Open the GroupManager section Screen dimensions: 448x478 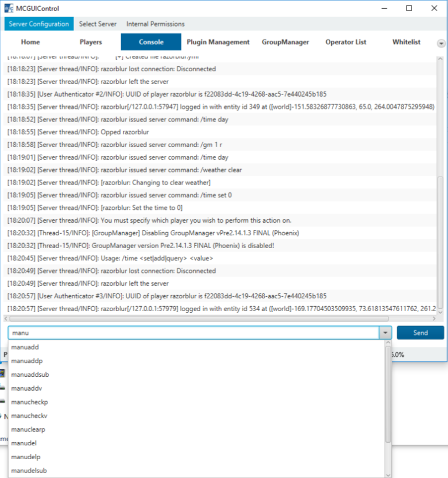[285, 42]
